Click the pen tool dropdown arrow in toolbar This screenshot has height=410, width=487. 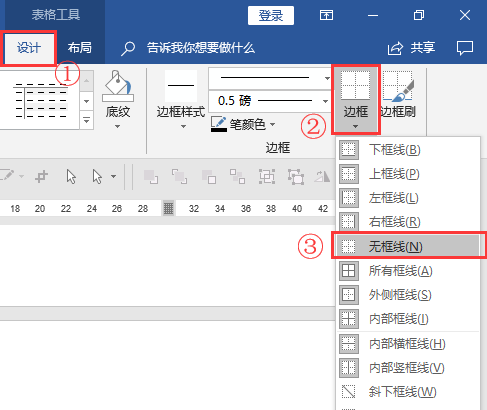pyautogui.click(x=21, y=176)
